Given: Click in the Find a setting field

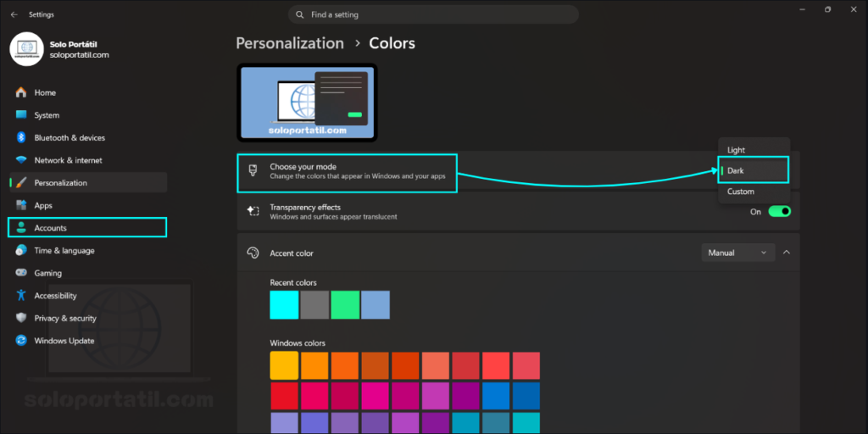Looking at the screenshot, I should 433,15.
